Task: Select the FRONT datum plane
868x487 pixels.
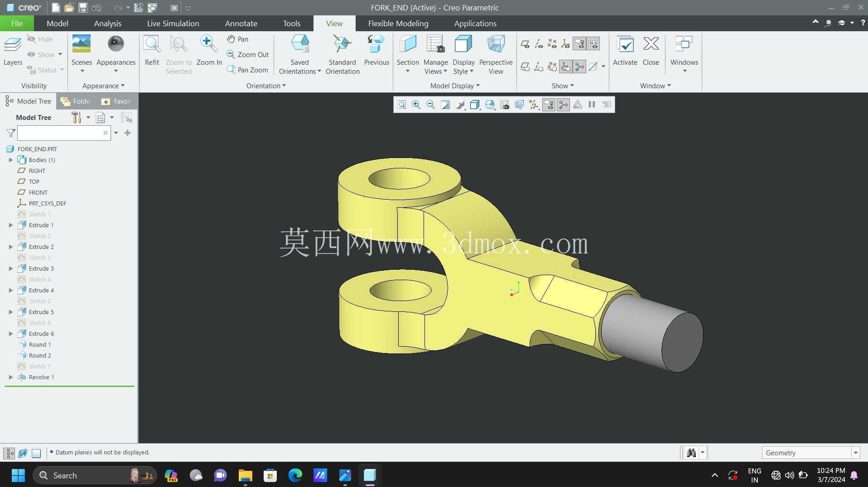Action: point(38,192)
